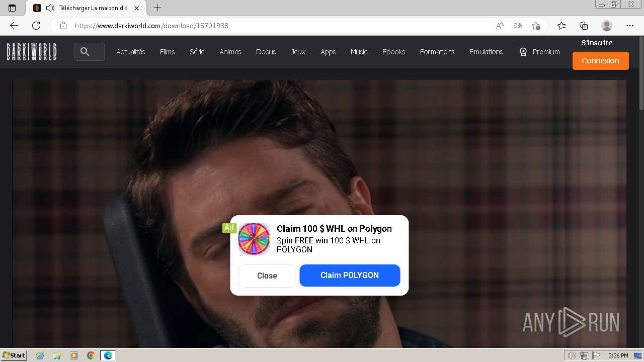Browse the Animes section
Screen dimensions: 644x362
[x=230, y=52]
